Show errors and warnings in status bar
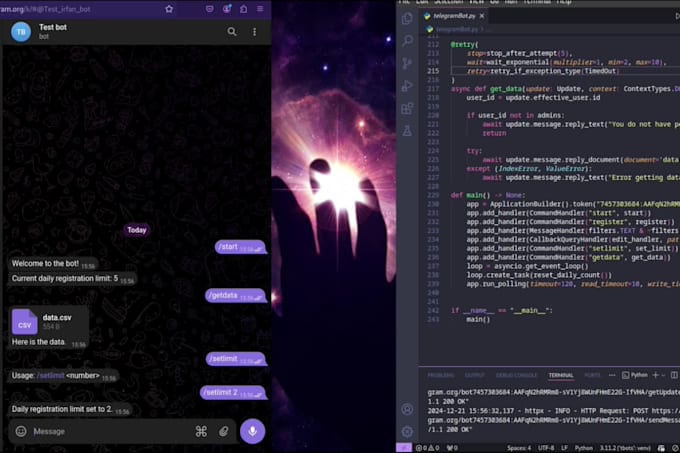The width and height of the screenshot is (680, 453). [428, 448]
